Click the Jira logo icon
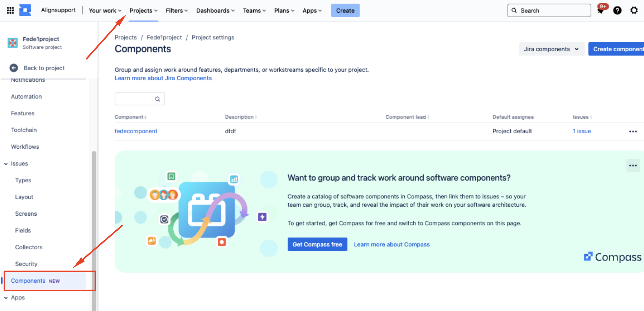 click(x=25, y=10)
